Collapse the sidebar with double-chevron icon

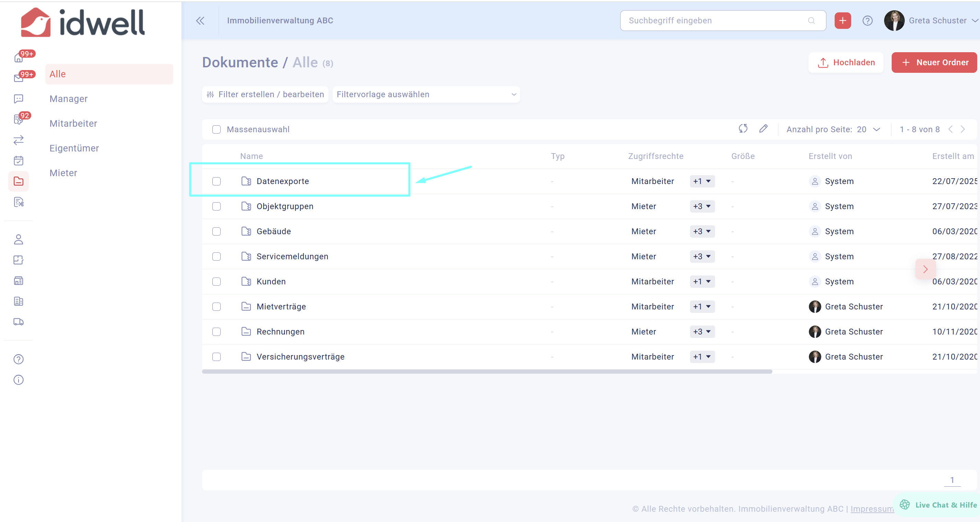(200, 21)
